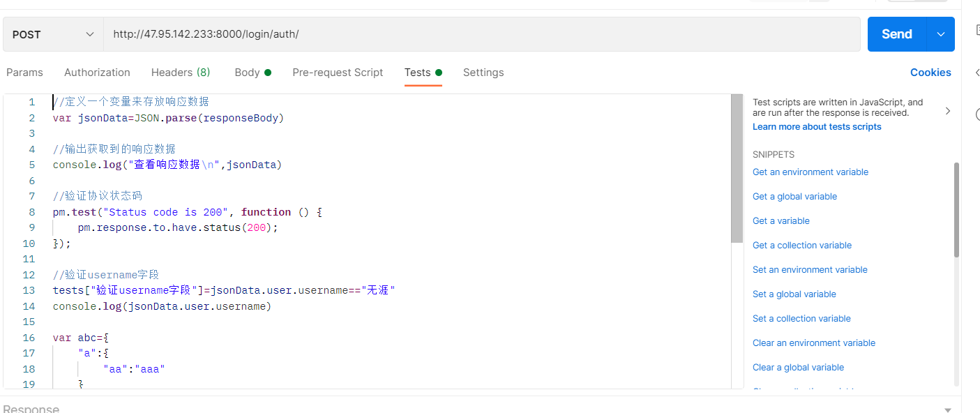Image resolution: width=980 pixels, height=413 pixels.
Task: Click the right sidebar collapse chevron icon
Action: coord(977,73)
